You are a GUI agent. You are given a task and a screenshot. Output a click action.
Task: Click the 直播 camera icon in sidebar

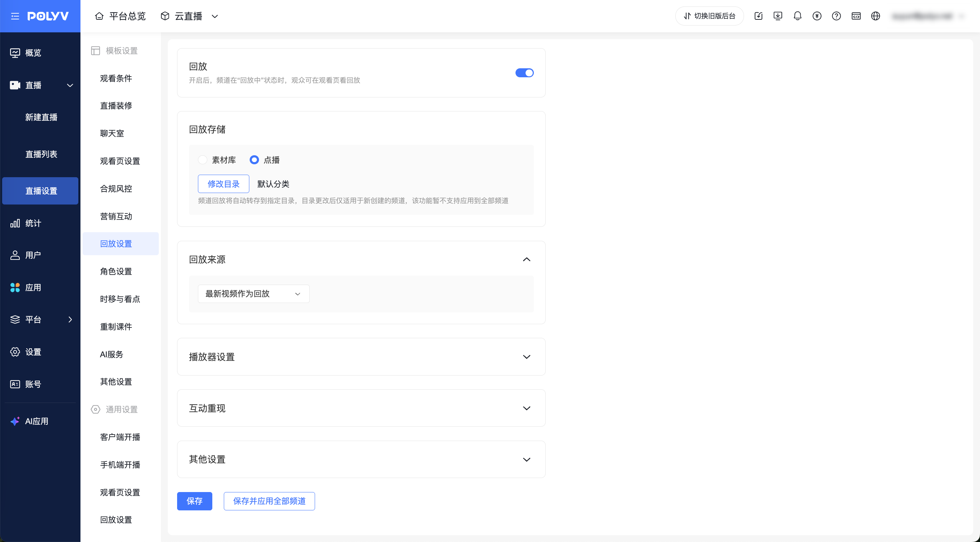(x=15, y=85)
